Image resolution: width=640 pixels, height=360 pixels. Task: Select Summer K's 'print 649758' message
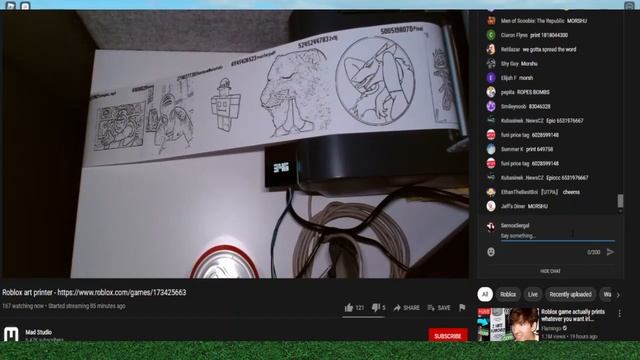[x=539, y=149]
